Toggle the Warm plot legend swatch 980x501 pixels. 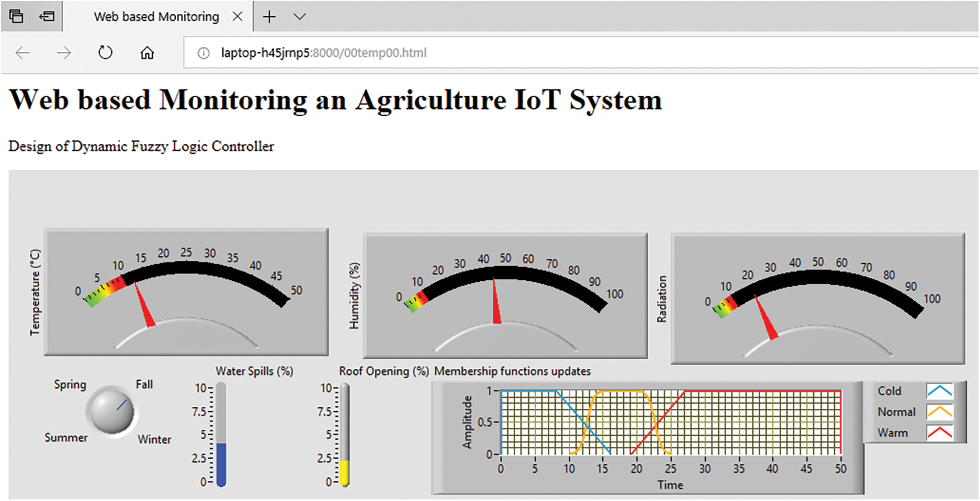(939, 433)
